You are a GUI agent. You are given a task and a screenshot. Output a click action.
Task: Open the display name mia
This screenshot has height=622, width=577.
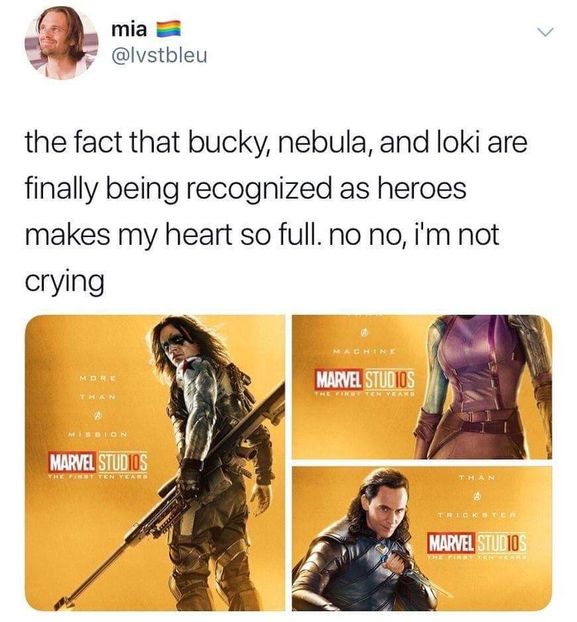(129, 30)
